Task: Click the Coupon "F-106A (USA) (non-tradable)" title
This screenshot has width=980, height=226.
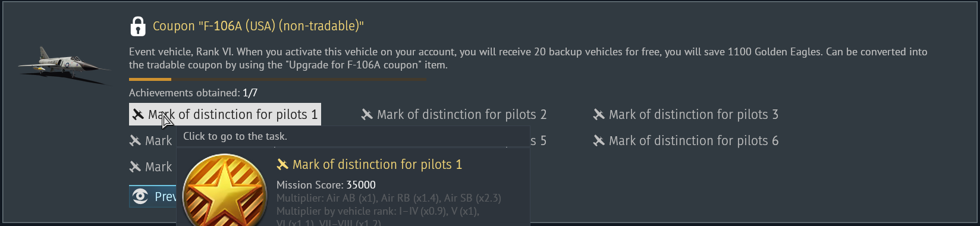Action: [x=258, y=26]
